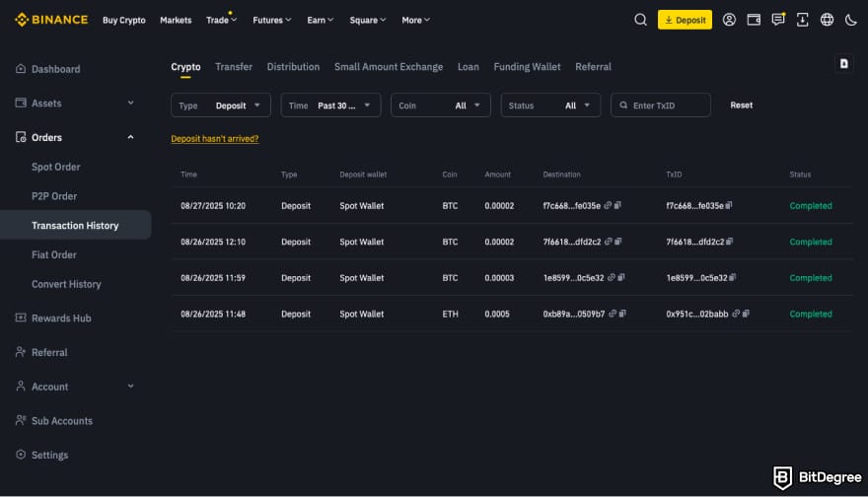Open the download app icon

[802, 20]
